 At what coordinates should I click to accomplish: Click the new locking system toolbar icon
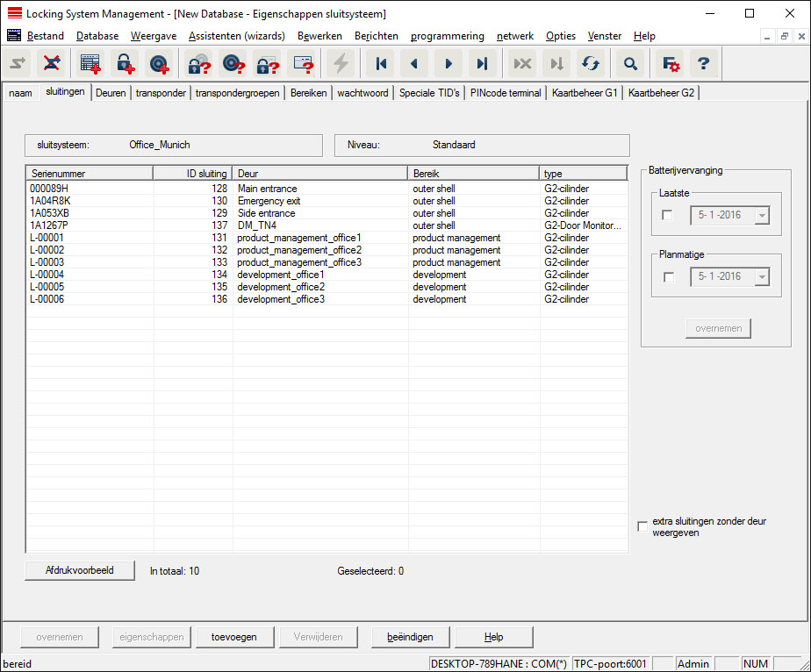90,64
